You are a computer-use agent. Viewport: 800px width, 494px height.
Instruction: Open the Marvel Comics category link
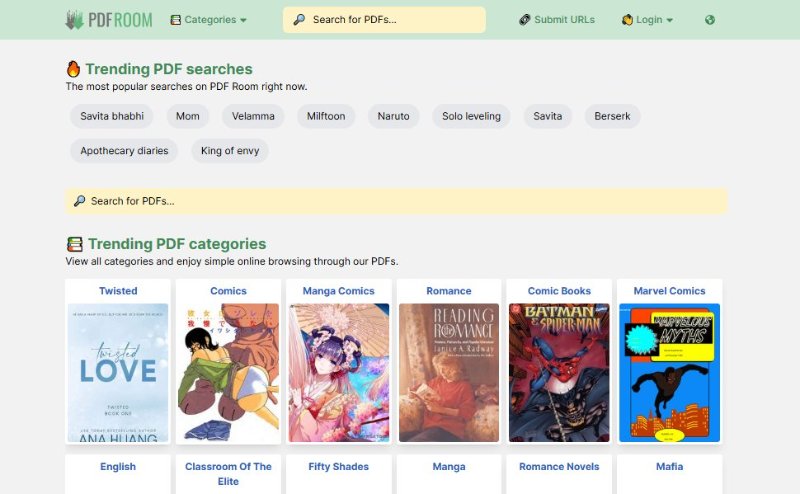pos(669,291)
